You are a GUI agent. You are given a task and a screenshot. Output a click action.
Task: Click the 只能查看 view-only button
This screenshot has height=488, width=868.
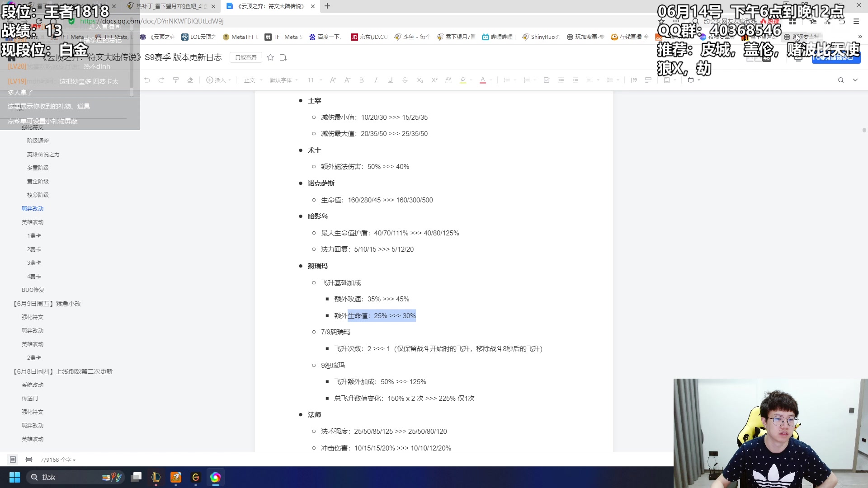(246, 57)
